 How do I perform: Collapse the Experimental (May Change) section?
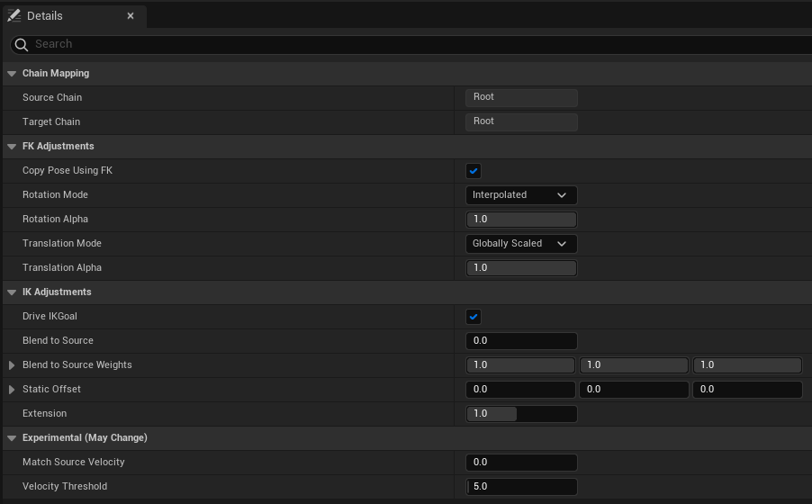click(x=12, y=438)
